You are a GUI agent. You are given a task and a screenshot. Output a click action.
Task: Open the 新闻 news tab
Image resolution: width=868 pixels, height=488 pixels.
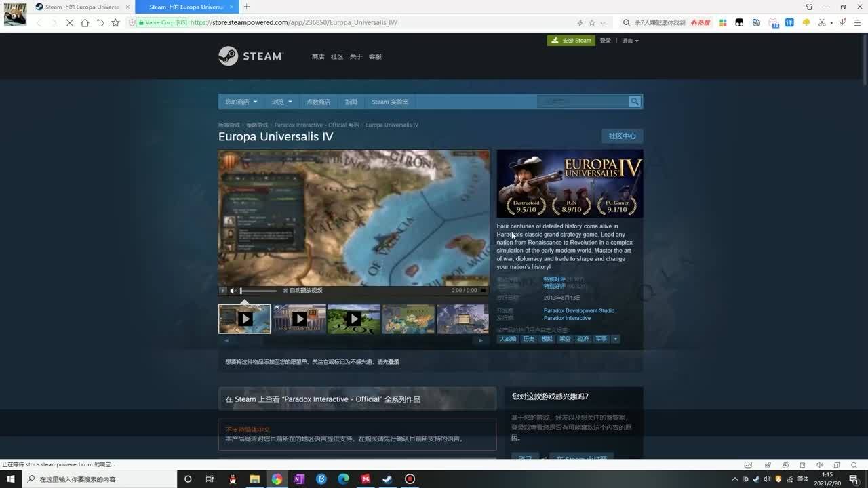(x=351, y=102)
